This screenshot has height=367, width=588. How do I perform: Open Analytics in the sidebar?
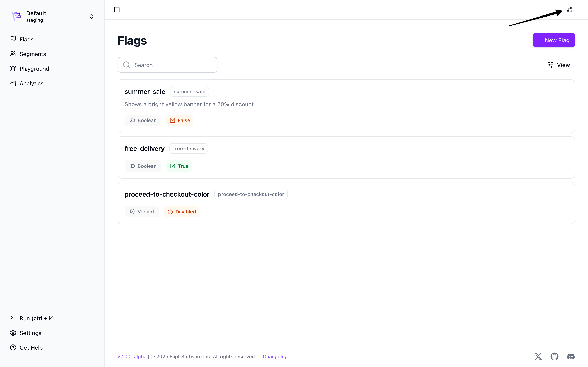(x=31, y=83)
